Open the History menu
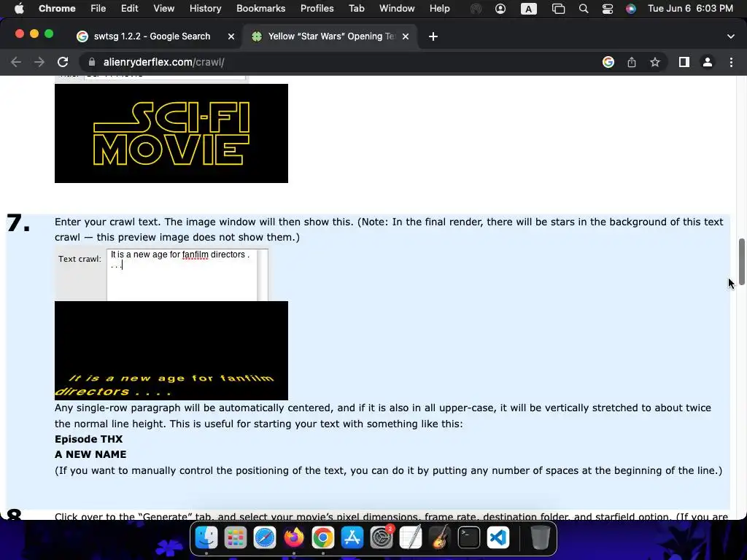This screenshot has width=747, height=560. pyautogui.click(x=205, y=9)
